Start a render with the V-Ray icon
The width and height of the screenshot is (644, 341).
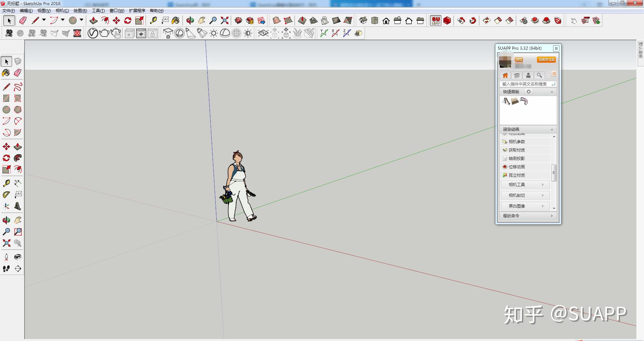92,33
